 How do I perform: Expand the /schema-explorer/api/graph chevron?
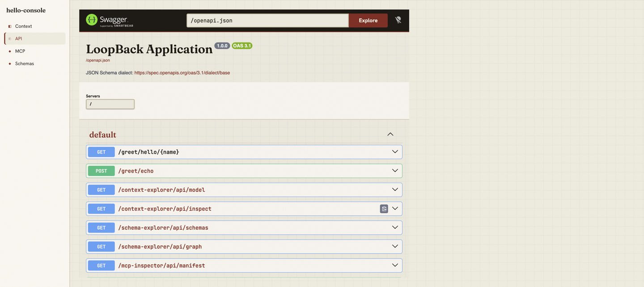point(395,246)
